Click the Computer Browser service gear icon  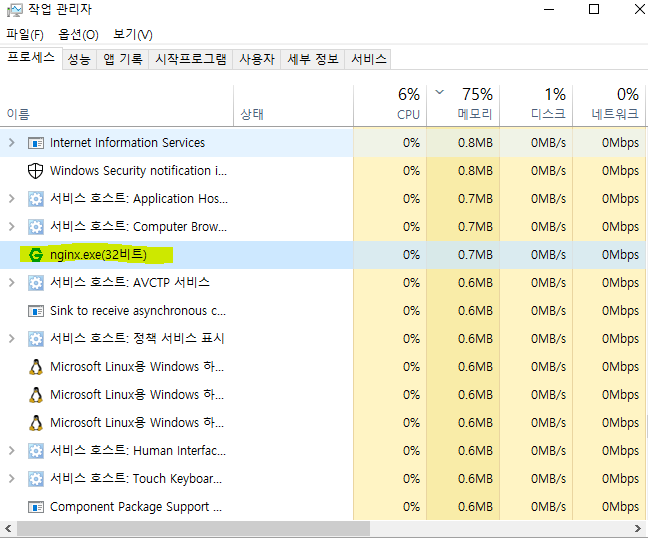tap(36, 227)
